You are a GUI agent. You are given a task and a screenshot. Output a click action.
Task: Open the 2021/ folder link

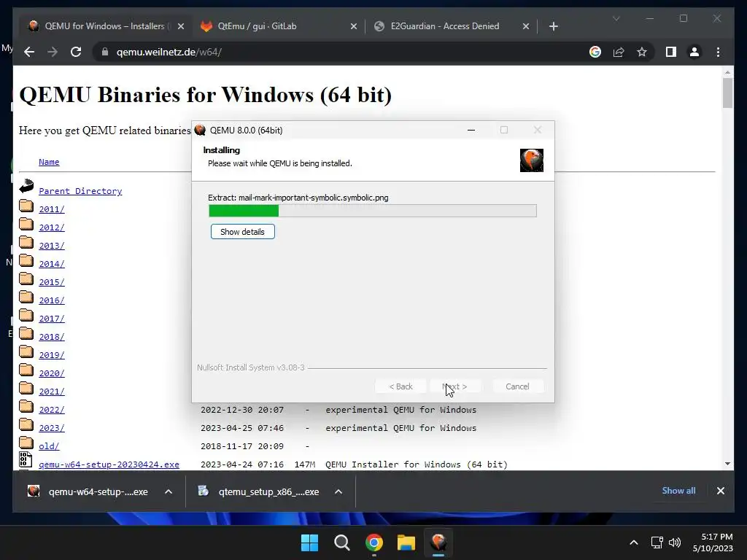click(x=52, y=392)
